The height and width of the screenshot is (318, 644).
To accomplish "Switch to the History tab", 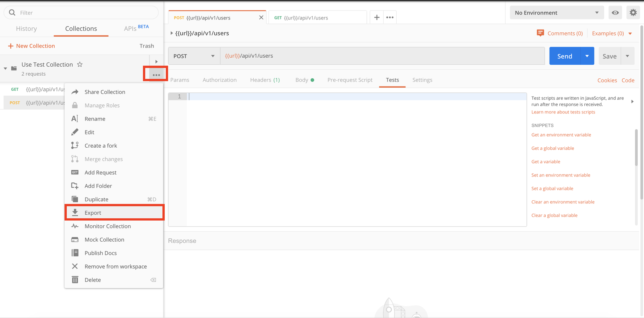I will [x=27, y=28].
